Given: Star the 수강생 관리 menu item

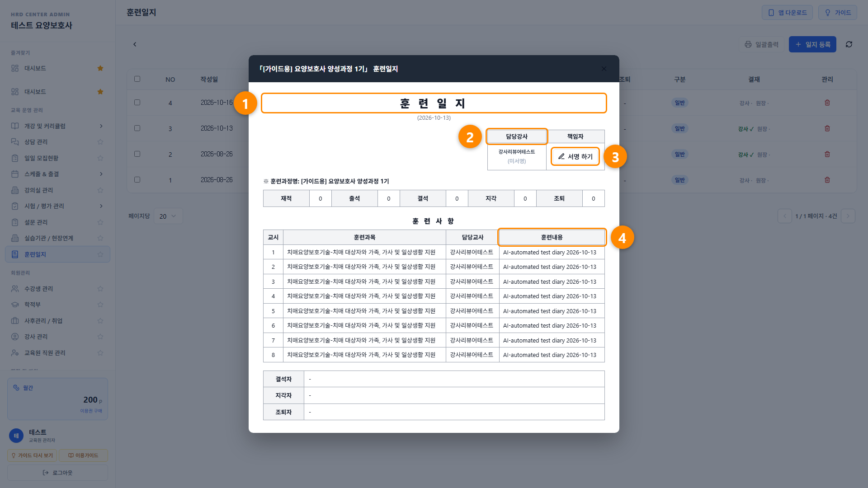Looking at the screenshot, I should [100, 289].
